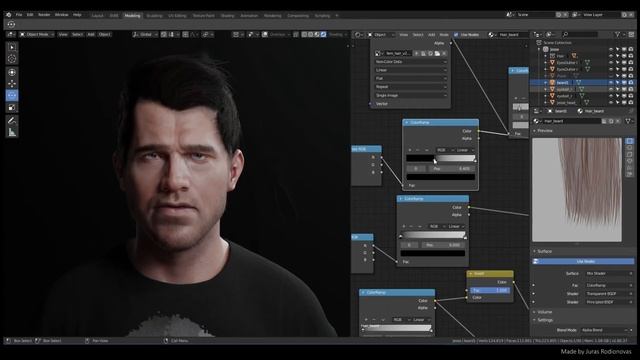The image size is (640, 360).
Task: Toggle the Use Nodes checkbox in node editor header
Action: pyautogui.click(x=456, y=35)
